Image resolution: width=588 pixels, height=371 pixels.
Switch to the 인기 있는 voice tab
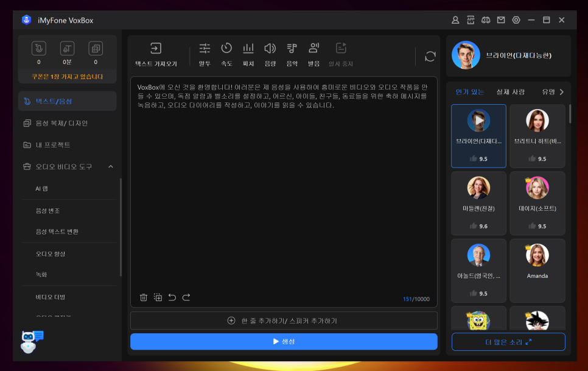(x=469, y=92)
